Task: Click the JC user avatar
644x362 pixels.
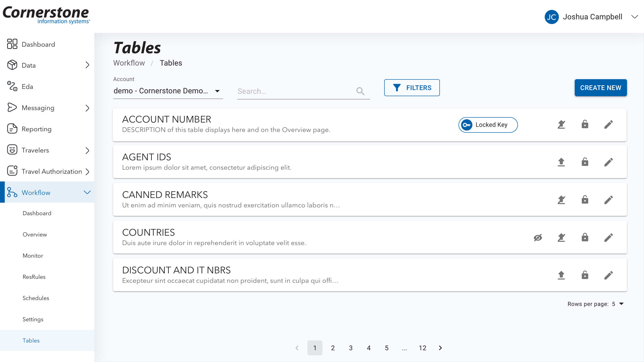Action: (551, 17)
